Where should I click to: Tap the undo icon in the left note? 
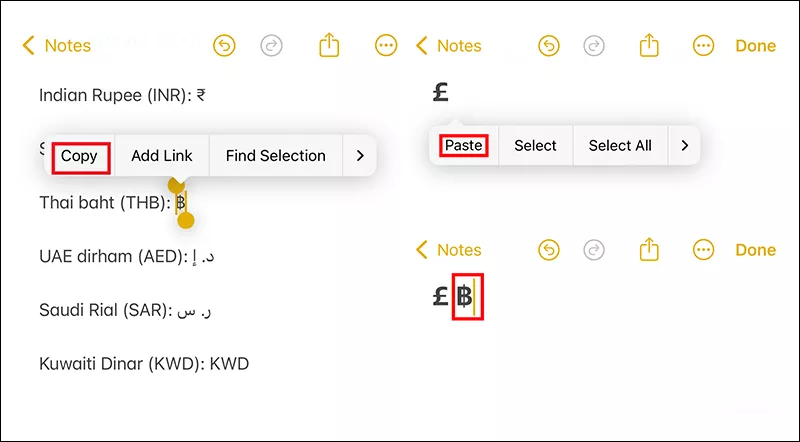coord(224,46)
